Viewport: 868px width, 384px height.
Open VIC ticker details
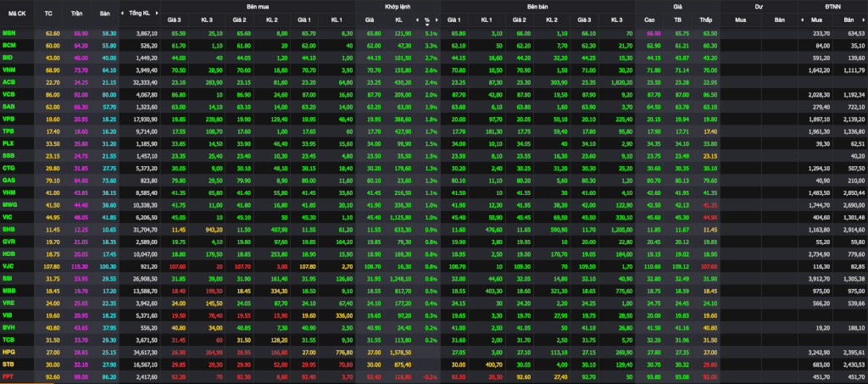coord(8,216)
